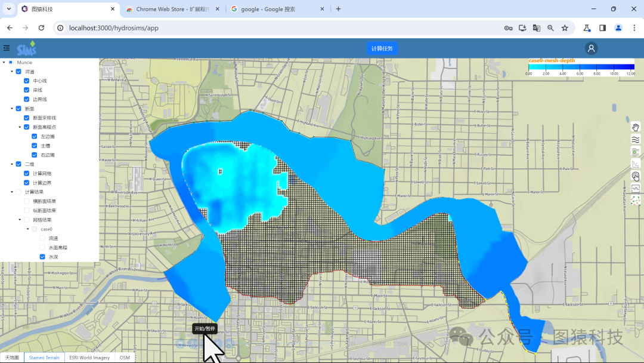Collapse the 断面高程点 subgroup
This screenshot has height=363, width=644.
(20, 127)
